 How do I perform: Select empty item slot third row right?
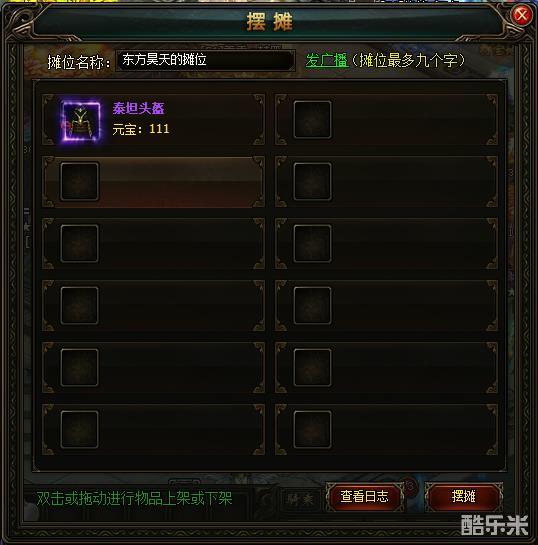coord(312,244)
